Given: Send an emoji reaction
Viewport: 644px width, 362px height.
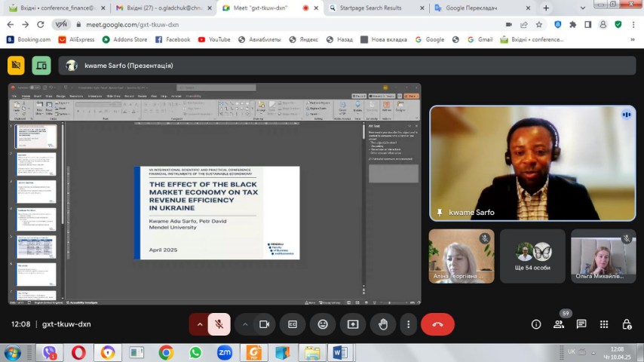Looking at the screenshot, I should pyautogui.click(x=323, y=324).
